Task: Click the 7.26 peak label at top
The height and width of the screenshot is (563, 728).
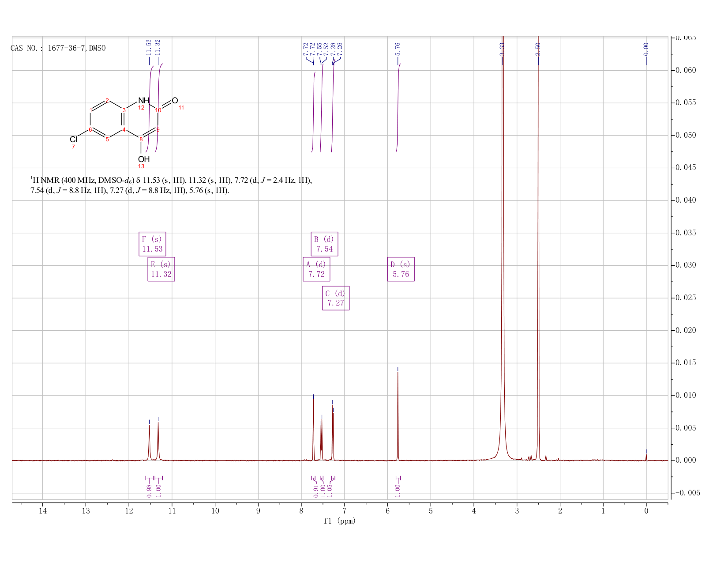Action: tap(340, 49)
